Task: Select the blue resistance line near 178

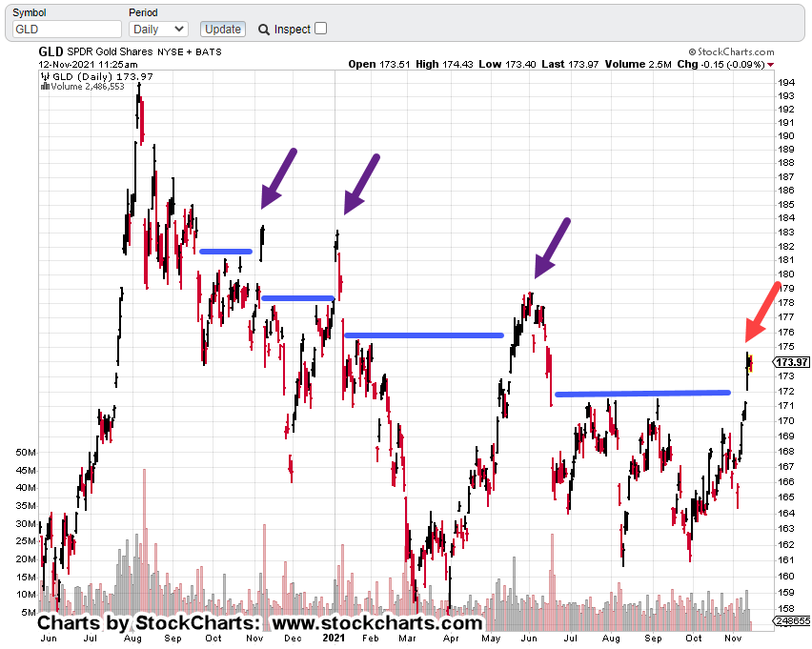Action: coord(297,297)
